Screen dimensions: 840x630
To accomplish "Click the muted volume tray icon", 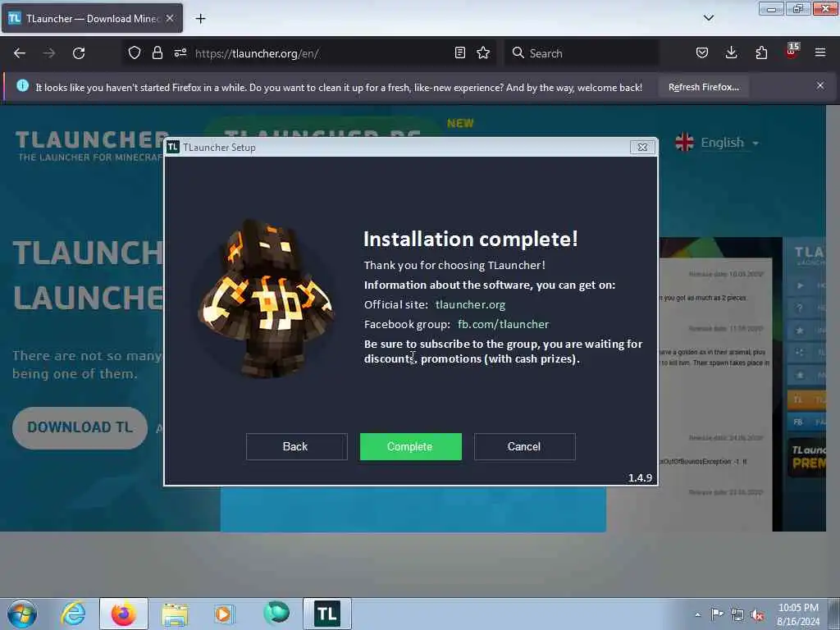I will coord(757,615).
